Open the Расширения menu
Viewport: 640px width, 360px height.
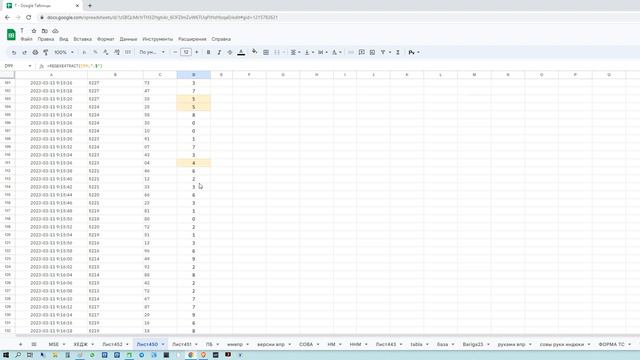point(192,39)
